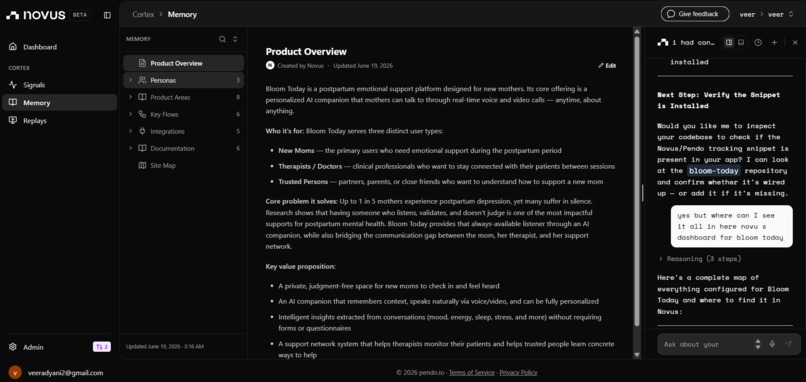Search the Memory panel

pyautogui.click(x=222, y=39)
